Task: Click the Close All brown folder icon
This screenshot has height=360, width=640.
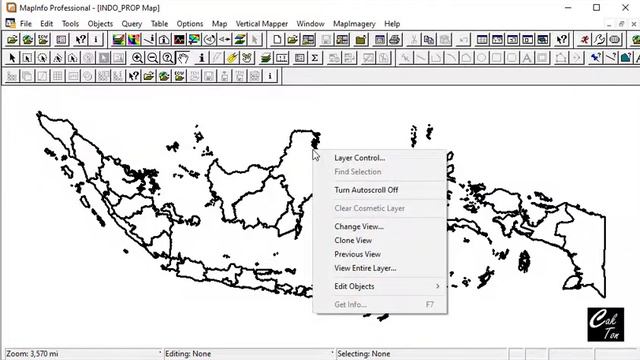Action: coord(360,40)
